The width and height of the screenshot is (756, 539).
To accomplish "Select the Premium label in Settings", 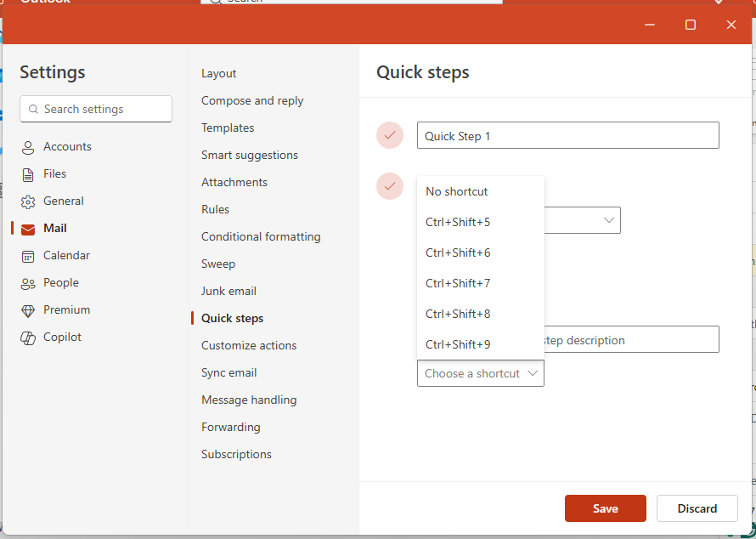I will tap(66, 309).
